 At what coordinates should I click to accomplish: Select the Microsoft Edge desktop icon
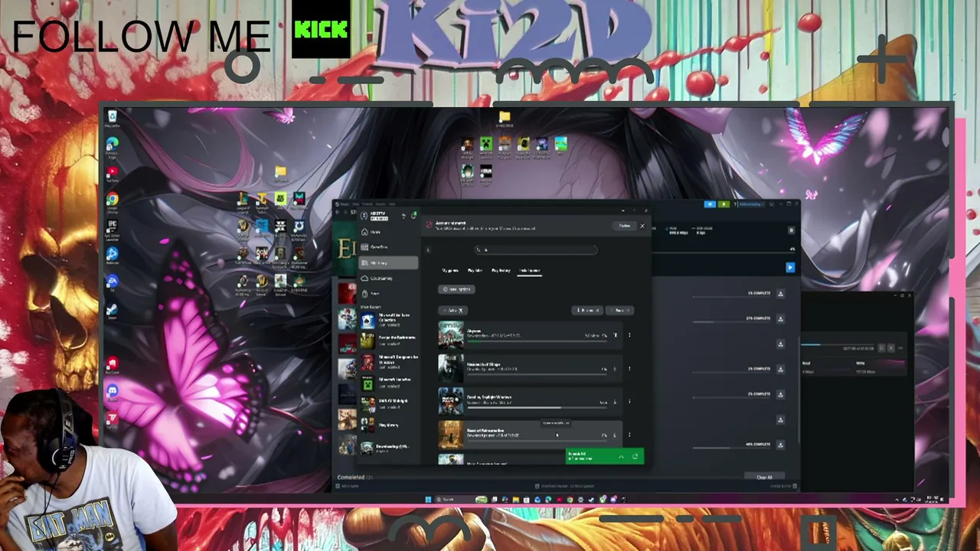pyautogui.click(x=112, y=147)
